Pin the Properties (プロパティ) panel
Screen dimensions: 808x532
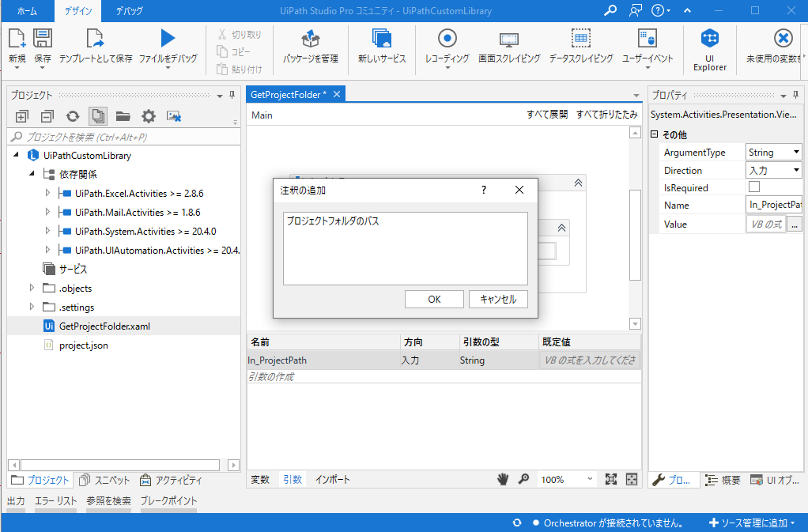point(795,96)
